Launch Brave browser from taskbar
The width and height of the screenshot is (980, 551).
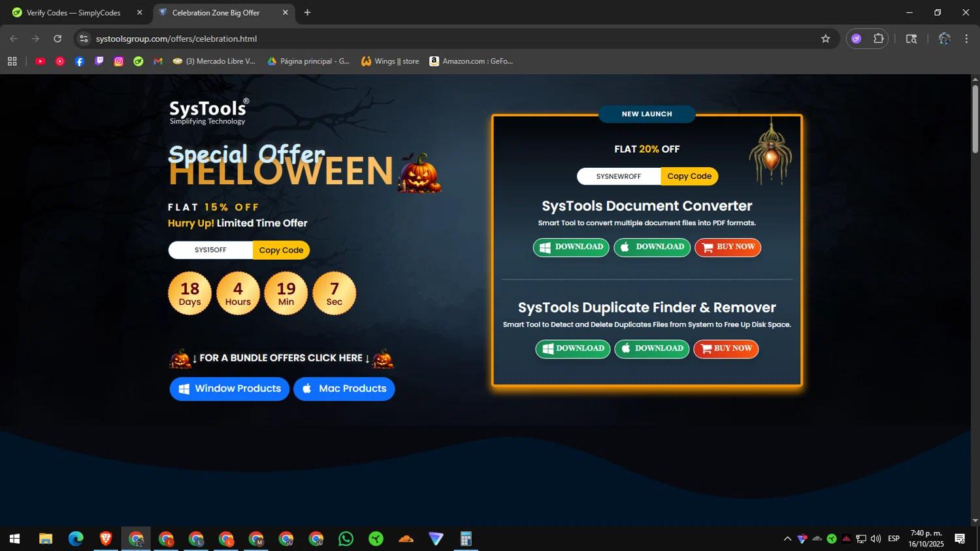[x=106, y=539]
